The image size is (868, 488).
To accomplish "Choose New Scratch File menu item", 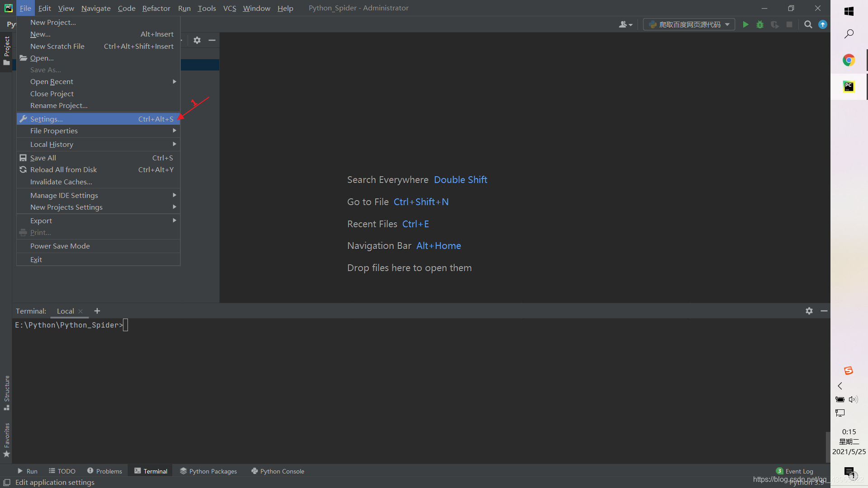I will pos(98,46).
